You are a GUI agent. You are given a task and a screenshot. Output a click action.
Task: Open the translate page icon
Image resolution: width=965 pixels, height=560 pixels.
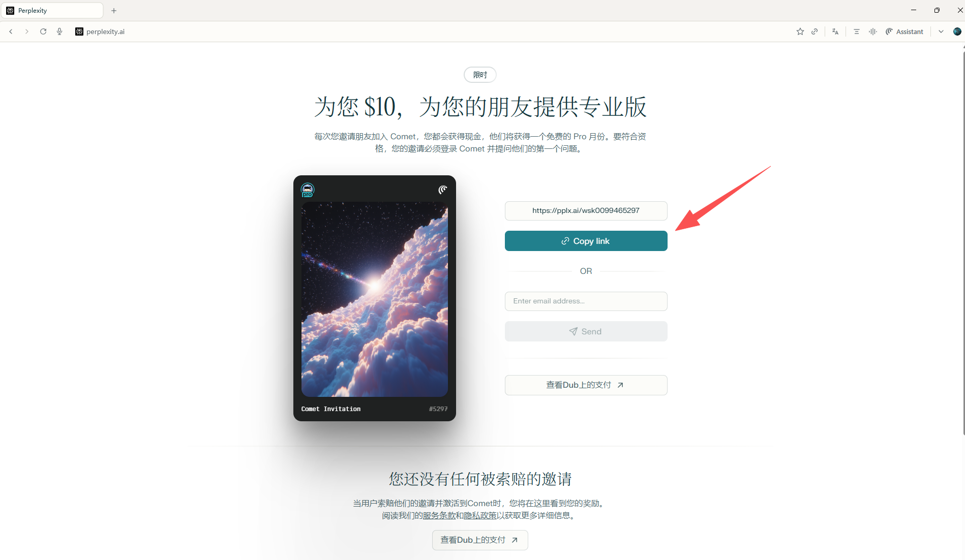pos(835,32)
